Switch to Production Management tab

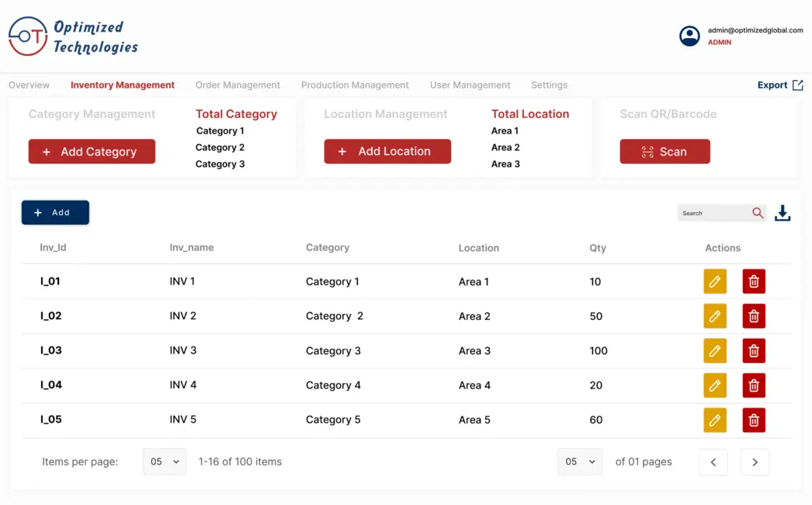[355, 85]
